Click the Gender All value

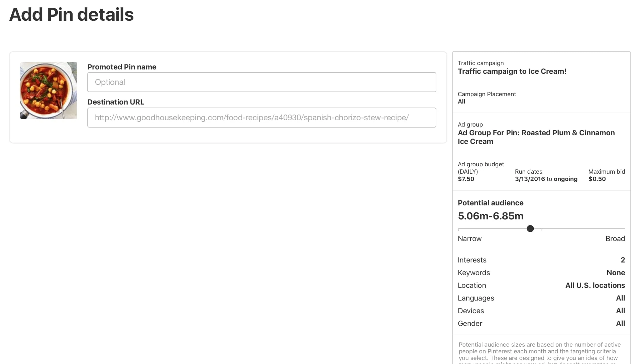(620, 324)
